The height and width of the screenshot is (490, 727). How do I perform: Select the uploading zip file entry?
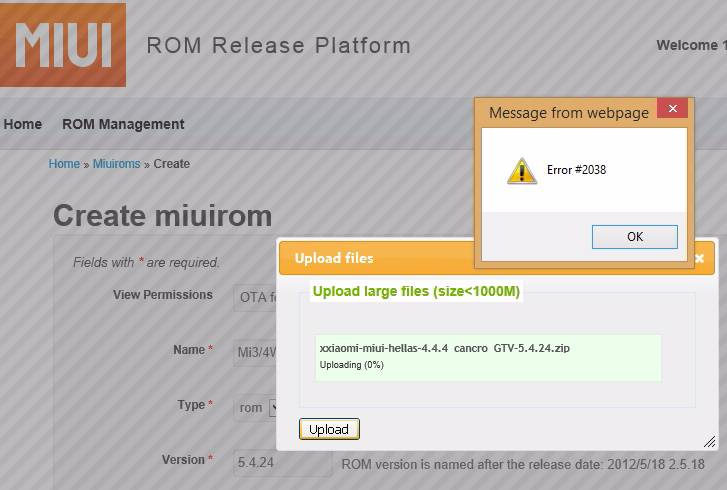(488, 358)
